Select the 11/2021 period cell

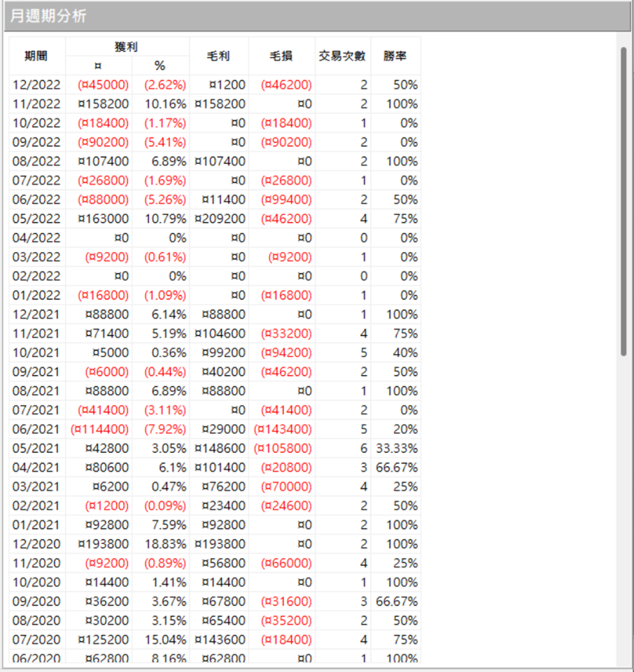(37, 333)
